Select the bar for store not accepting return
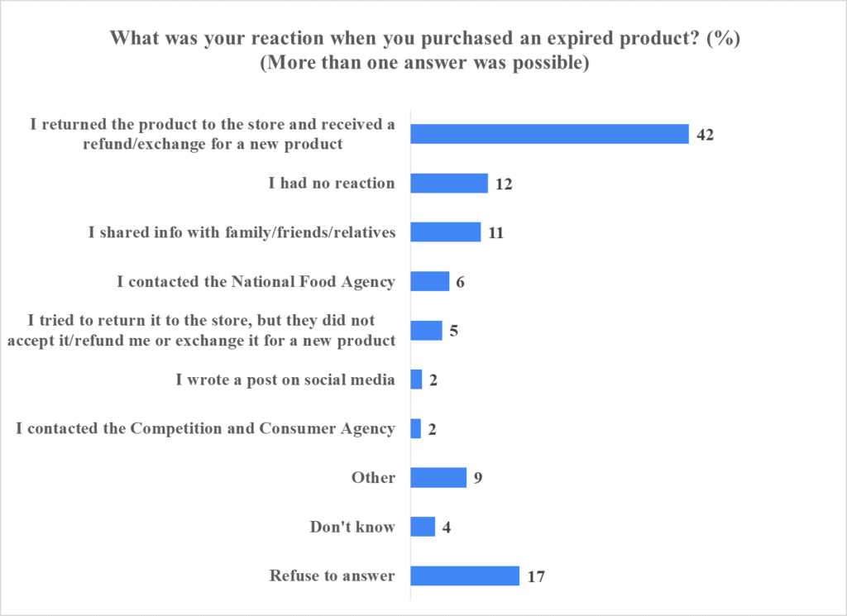The height and width of the screenshot is (616, 847). click(x=427, y=331)
